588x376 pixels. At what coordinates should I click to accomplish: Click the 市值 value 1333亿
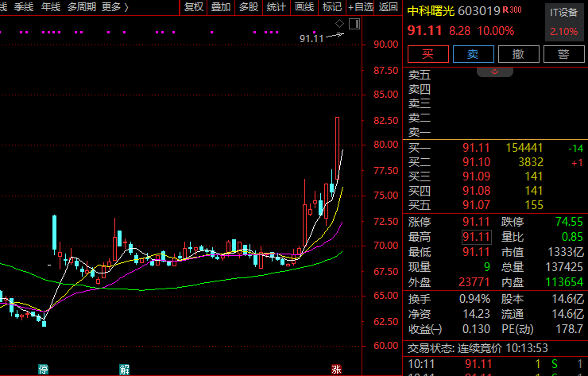tap(566, 252)
